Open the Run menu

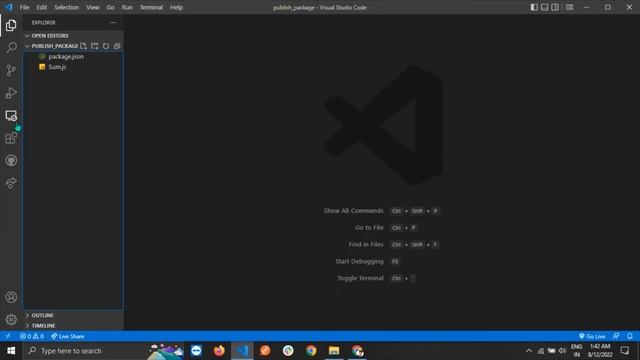coord(127,7)
